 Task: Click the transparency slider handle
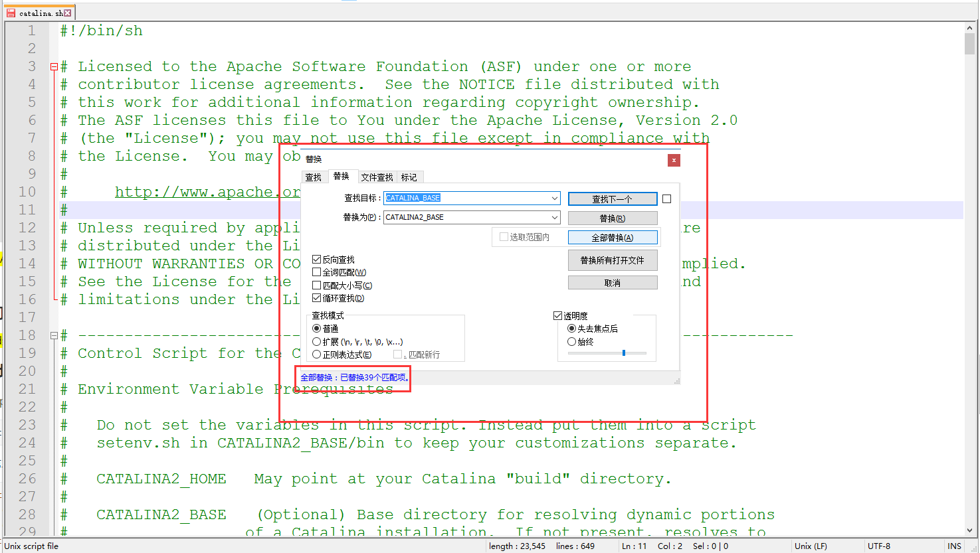[624, 353]
